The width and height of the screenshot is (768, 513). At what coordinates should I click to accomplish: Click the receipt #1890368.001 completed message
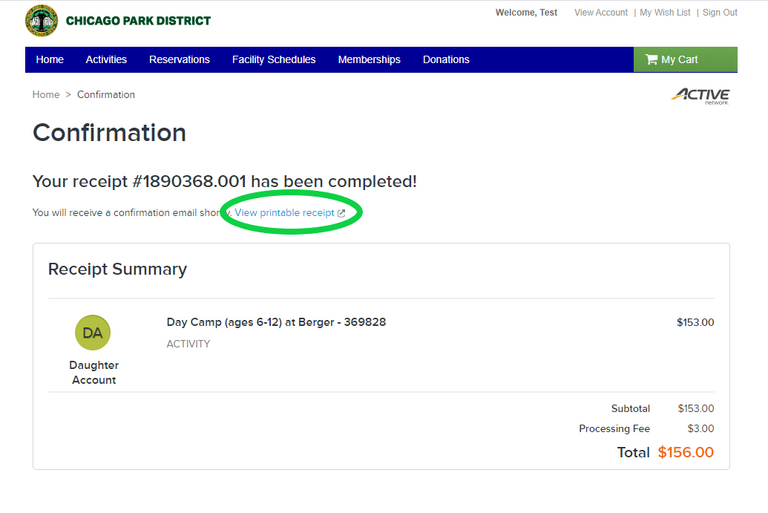(x=225, y=182)
